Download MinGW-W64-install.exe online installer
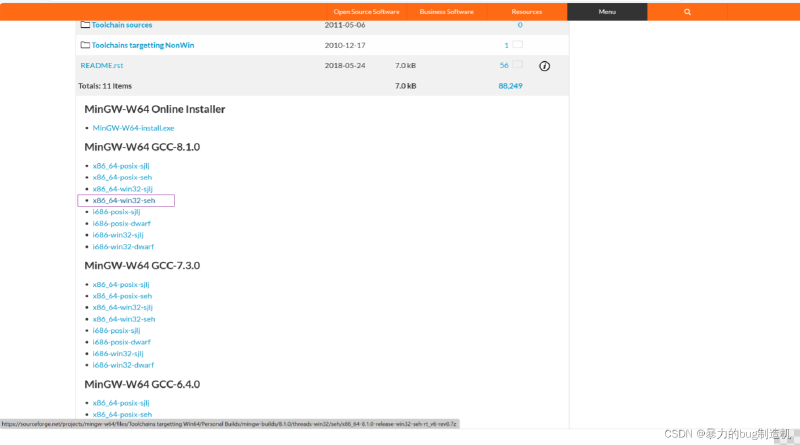The image size is (800, 445). click(x=133, y=128)
